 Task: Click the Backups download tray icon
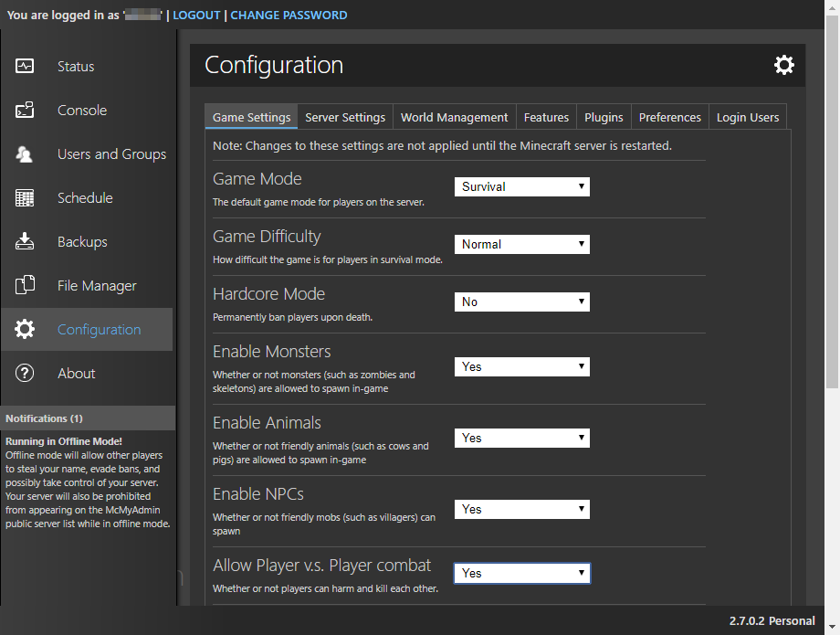tap(25, 242)
